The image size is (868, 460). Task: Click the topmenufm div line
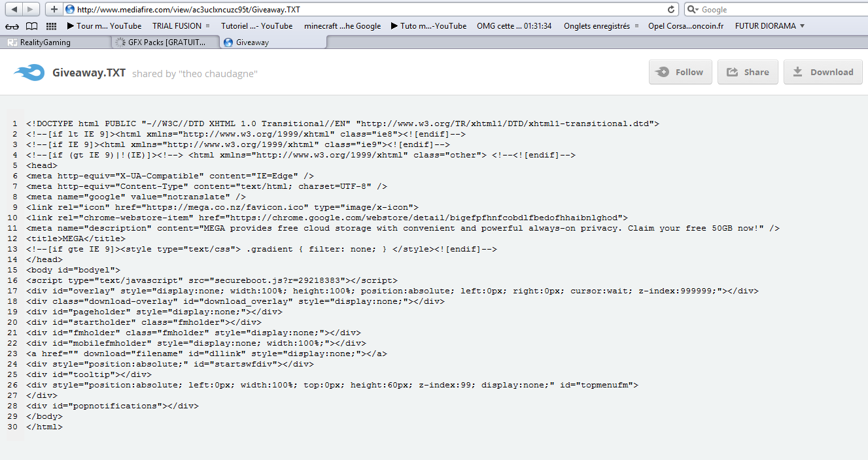point(332,385)
